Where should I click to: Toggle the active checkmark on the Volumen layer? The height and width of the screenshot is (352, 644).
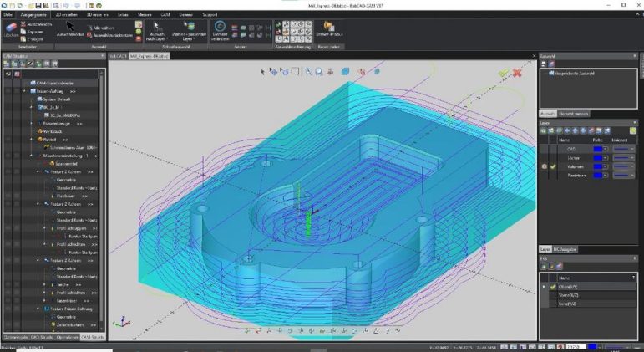(552, 166)
